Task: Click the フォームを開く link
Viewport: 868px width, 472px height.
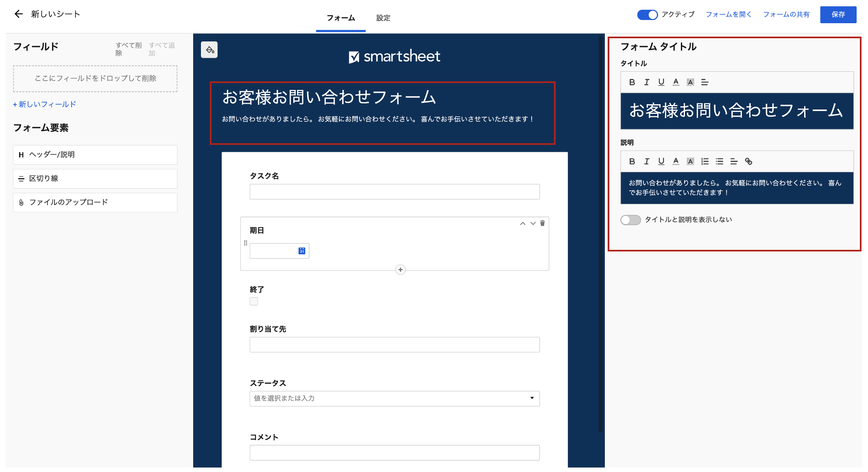Action: click(728, 14)
